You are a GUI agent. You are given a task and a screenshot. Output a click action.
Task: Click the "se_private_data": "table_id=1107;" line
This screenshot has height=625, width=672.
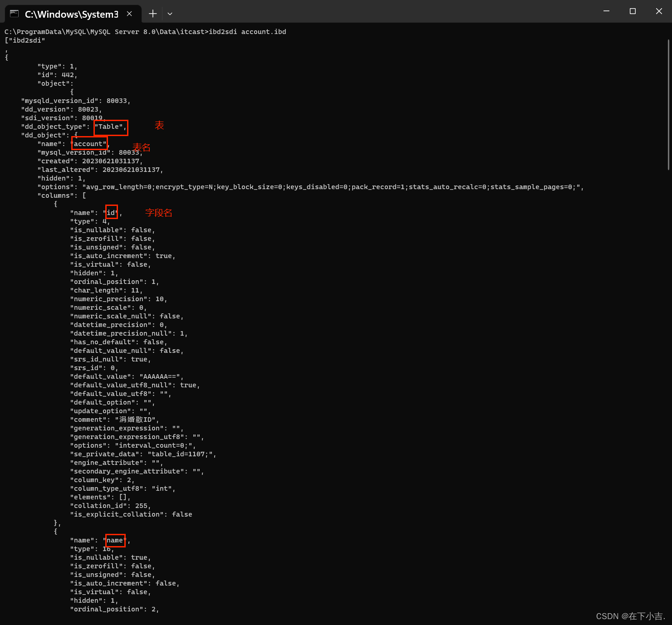[x=143, y=454]
